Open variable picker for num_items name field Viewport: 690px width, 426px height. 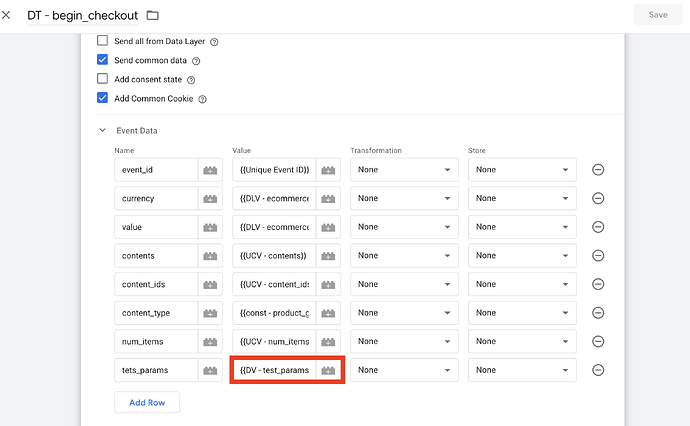point(210,342)
